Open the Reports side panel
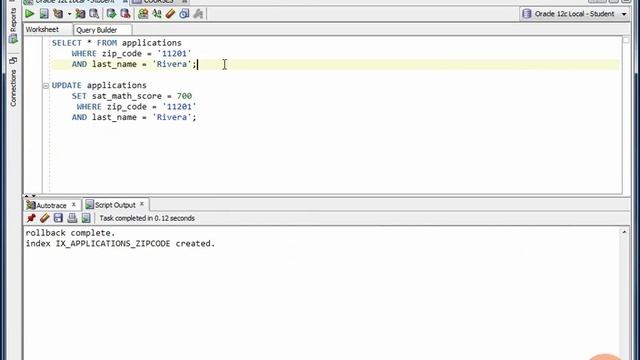This screenshot has width=640, height=360. (x=13, y=25)
